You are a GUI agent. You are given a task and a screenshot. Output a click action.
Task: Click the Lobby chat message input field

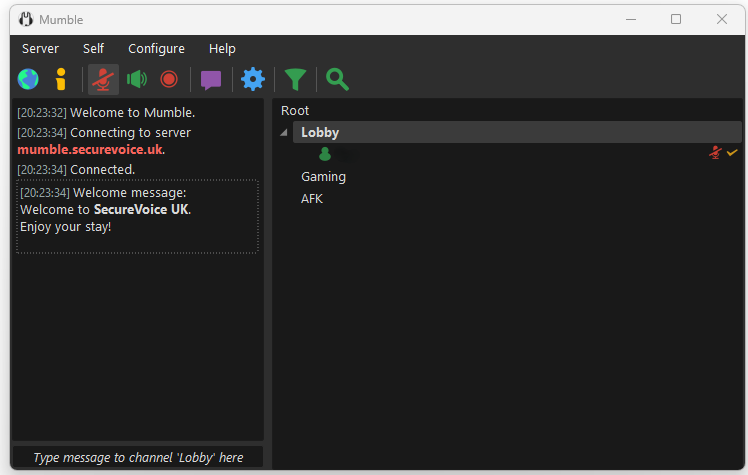pyautogui.click(x=138, y=457)
